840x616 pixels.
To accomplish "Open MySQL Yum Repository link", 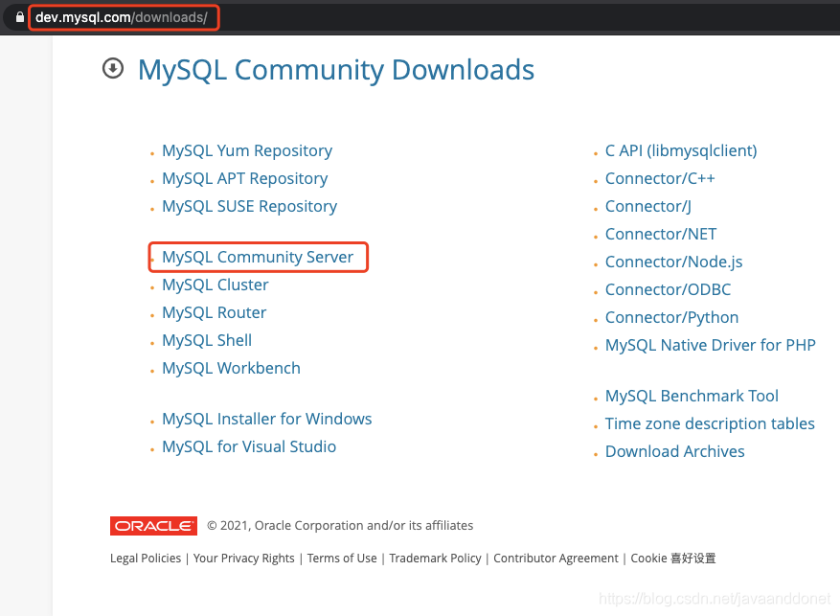I will coord(247,150).
